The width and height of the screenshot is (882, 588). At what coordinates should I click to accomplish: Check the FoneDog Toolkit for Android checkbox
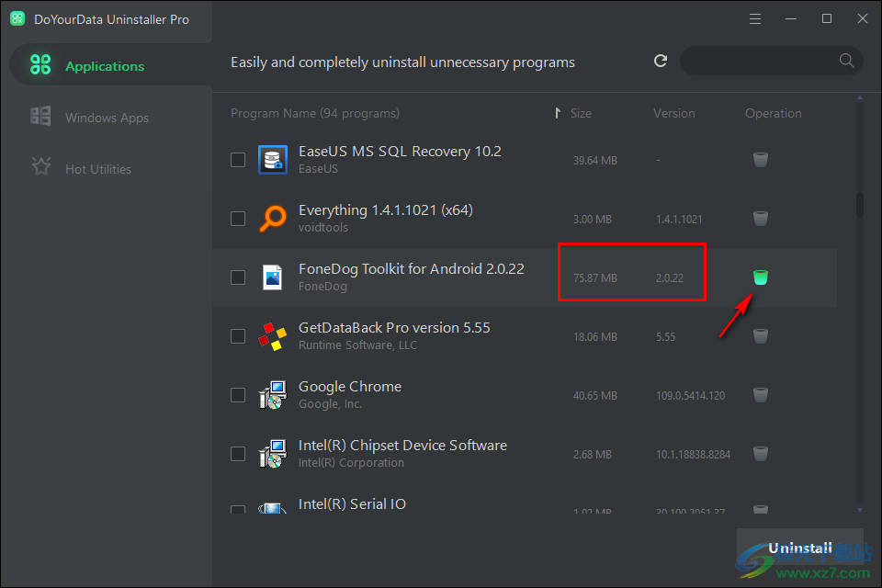click(238, 277)
